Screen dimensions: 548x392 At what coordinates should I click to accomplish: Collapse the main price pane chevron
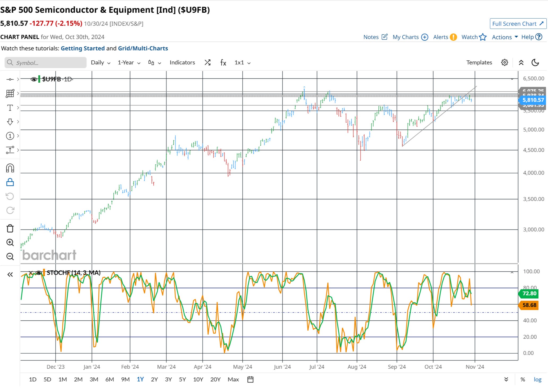512,79
